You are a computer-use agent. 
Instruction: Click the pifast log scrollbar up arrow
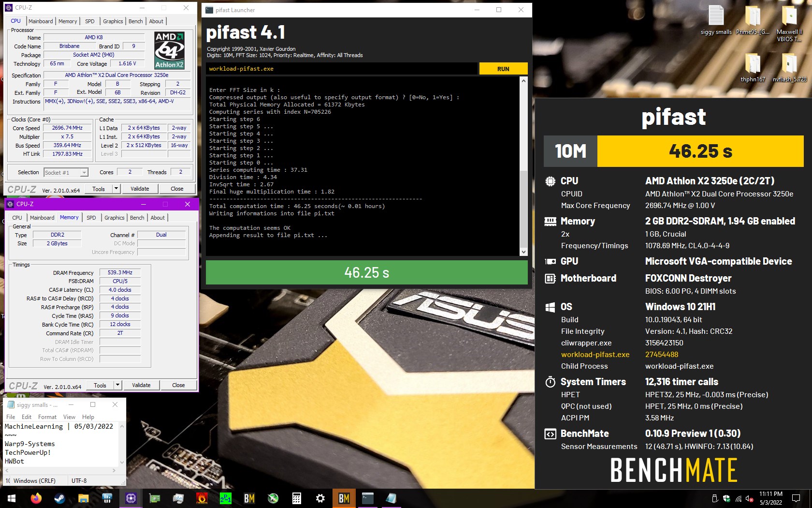click(x=523, y=81)
